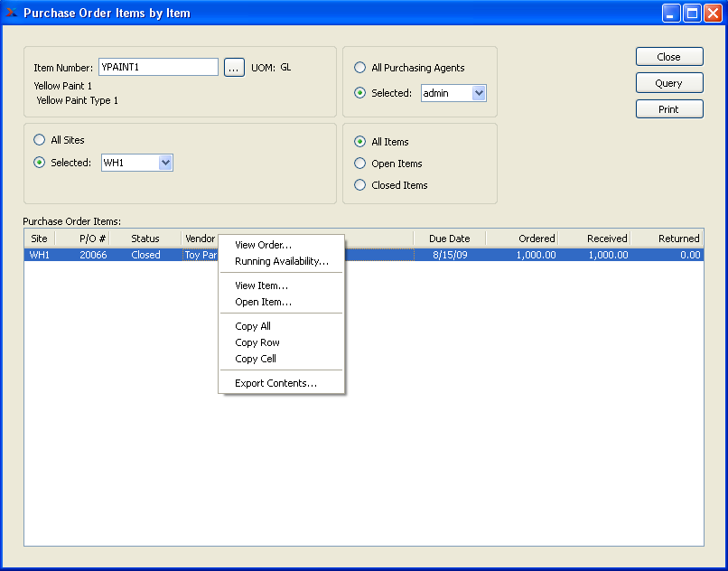Minimize the Purchase Order Items window
Screen dimensions: 728x571
click(x=671, y=13)
